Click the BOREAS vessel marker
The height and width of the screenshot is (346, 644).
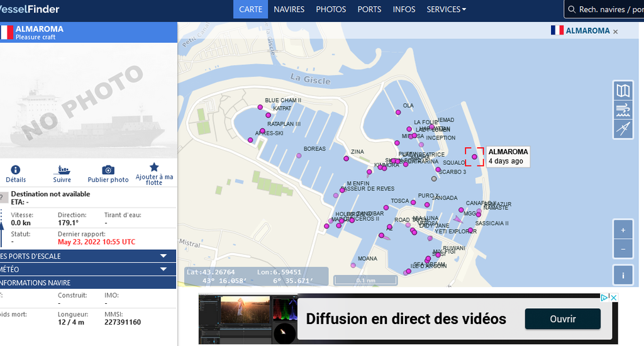click(299, 155)
